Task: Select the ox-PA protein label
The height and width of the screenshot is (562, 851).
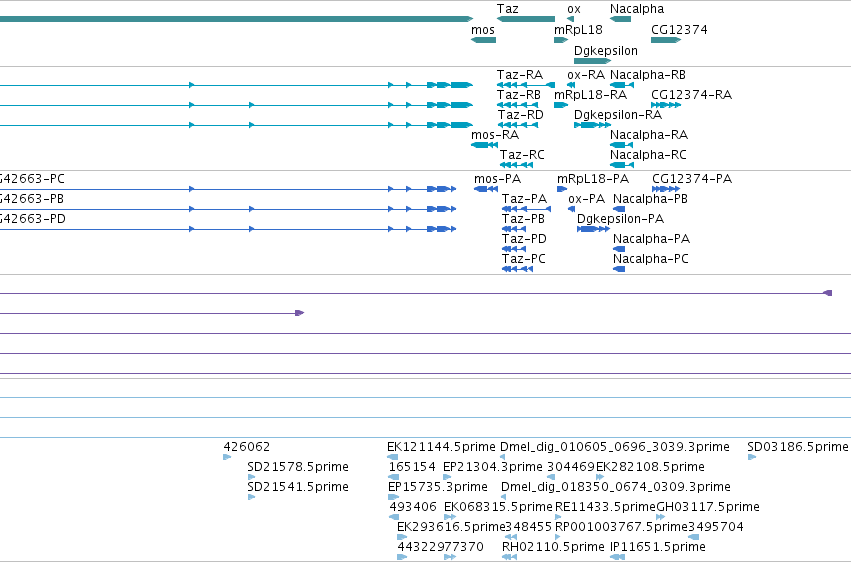Action: click(x=586, y=199)
